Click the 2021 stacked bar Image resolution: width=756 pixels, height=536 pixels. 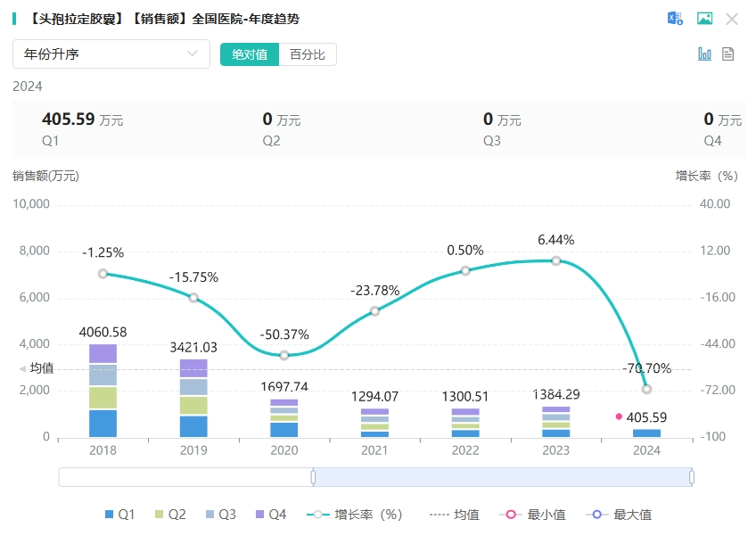tap(374, 423)
